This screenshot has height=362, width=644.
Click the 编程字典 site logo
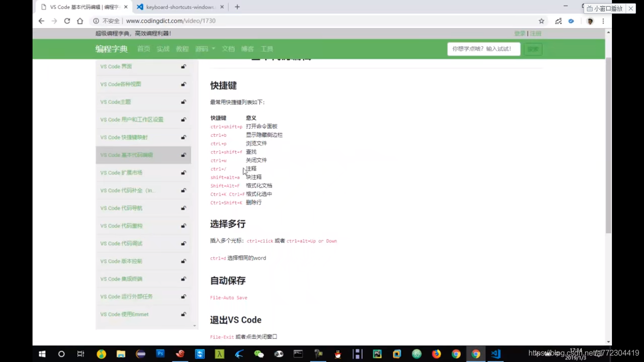point(112,49)
